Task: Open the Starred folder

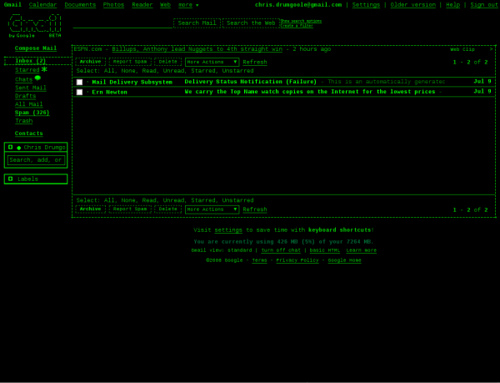Action: coord(27,70)
